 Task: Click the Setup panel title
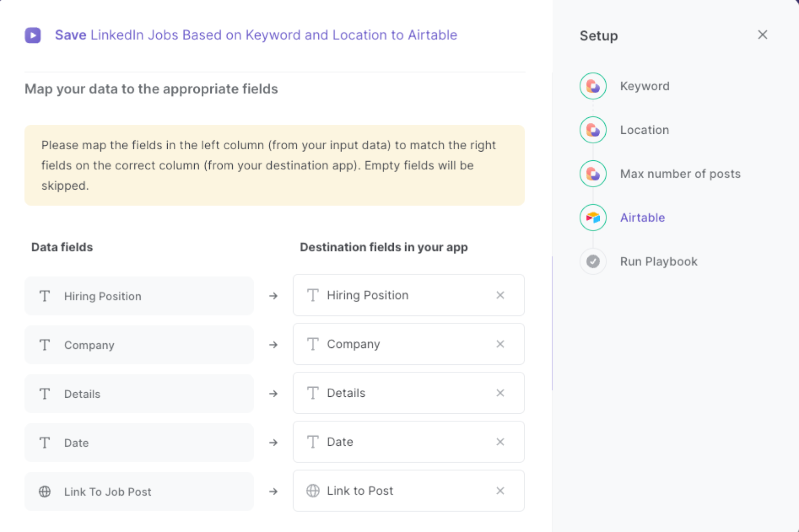click(599, 36)
